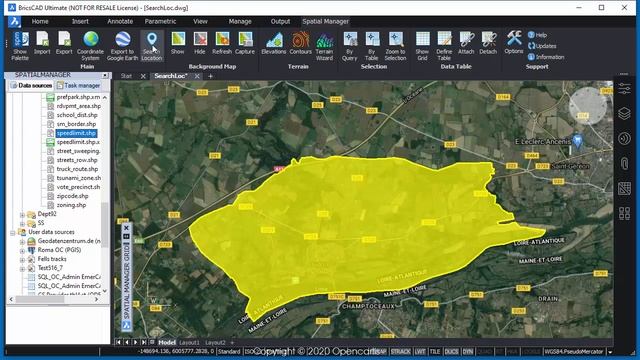Viewport: 640px width, 360px height.
Task: Click the Detach data table icon
Action: (x=488, y=40)
